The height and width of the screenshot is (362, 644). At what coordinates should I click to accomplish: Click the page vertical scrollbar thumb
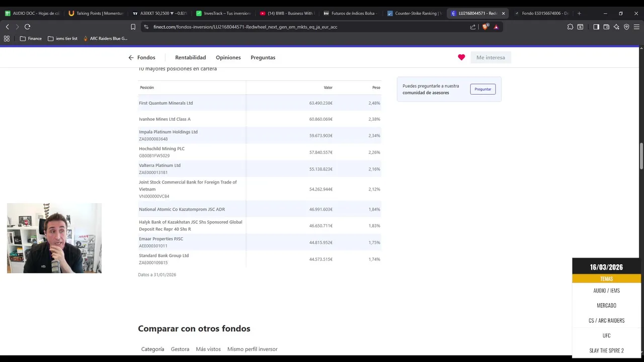pos(641,156)
